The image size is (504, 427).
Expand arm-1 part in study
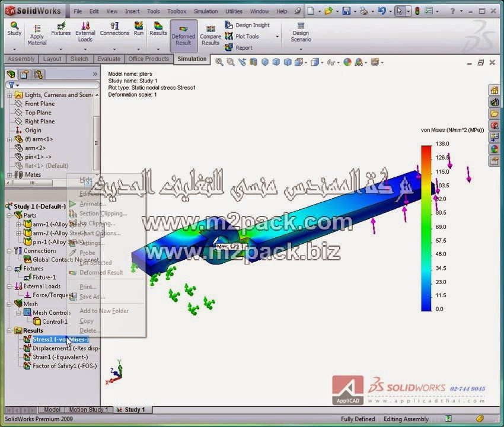click(x=18, y=224)
